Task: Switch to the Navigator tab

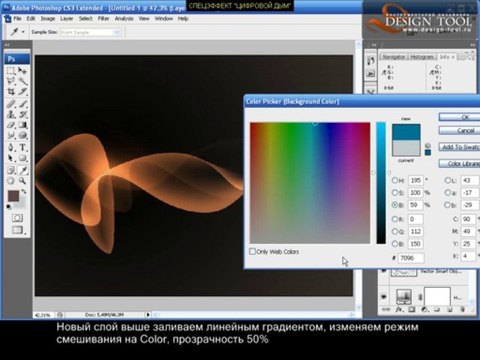Action: (393, 57)
